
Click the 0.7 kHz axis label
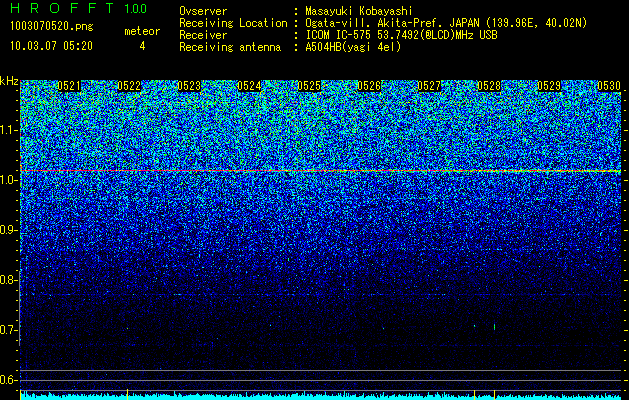point(9,330)
